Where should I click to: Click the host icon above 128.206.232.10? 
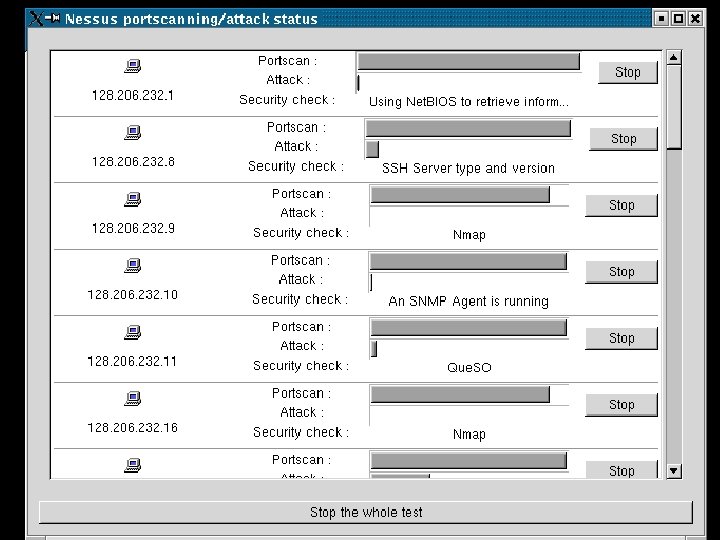(x=133, y=265)
